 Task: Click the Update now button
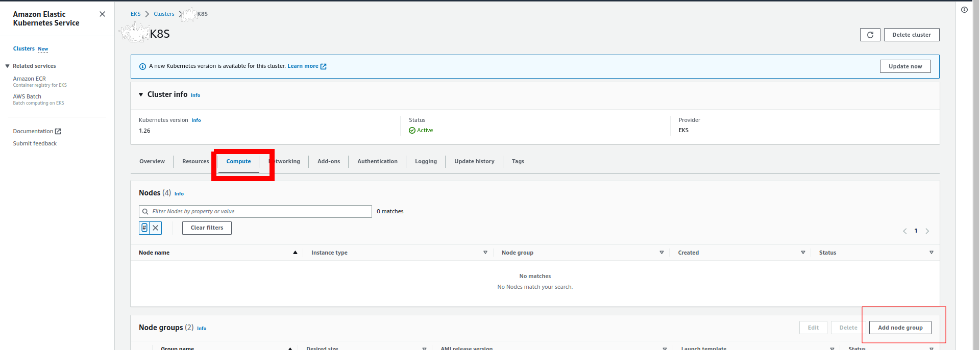[x=905, y=67]
